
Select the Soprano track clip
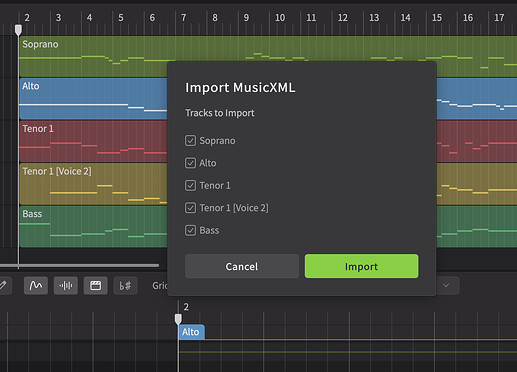pyautogui.click(x=93, y=56)
